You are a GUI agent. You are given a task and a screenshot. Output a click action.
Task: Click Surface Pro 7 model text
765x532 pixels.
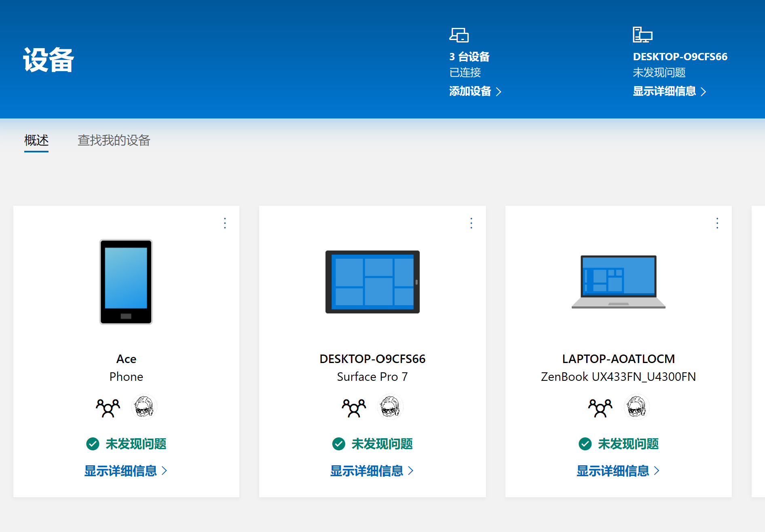tap(372, 377)
